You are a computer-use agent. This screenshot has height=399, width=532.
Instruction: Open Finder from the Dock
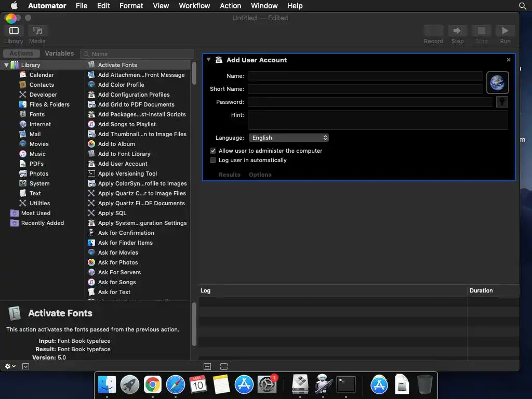[x=107, y=384]
